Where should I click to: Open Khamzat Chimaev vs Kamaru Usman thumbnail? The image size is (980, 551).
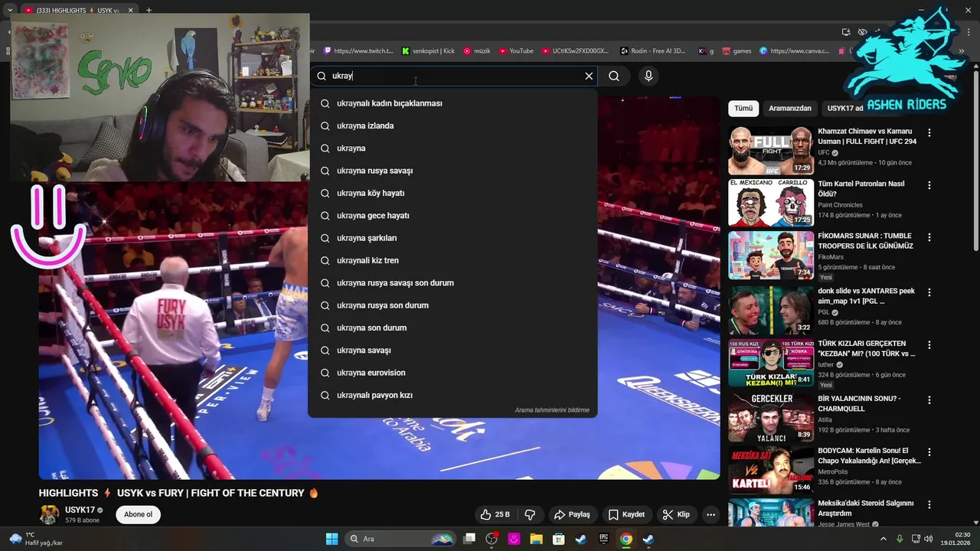771,151
